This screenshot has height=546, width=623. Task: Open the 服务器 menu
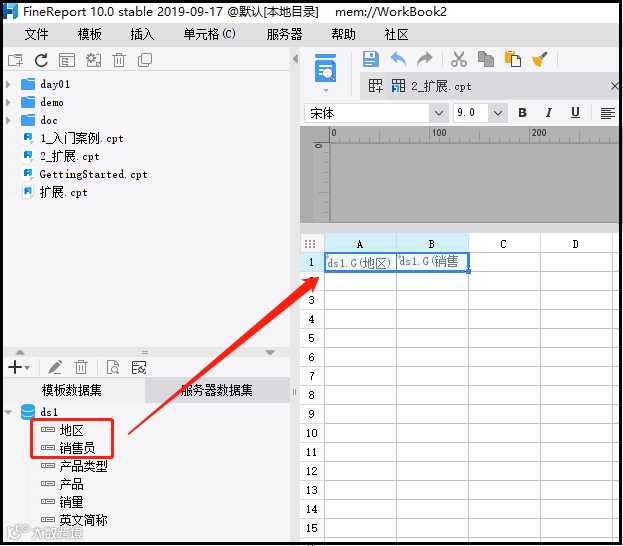coord(284,34)
